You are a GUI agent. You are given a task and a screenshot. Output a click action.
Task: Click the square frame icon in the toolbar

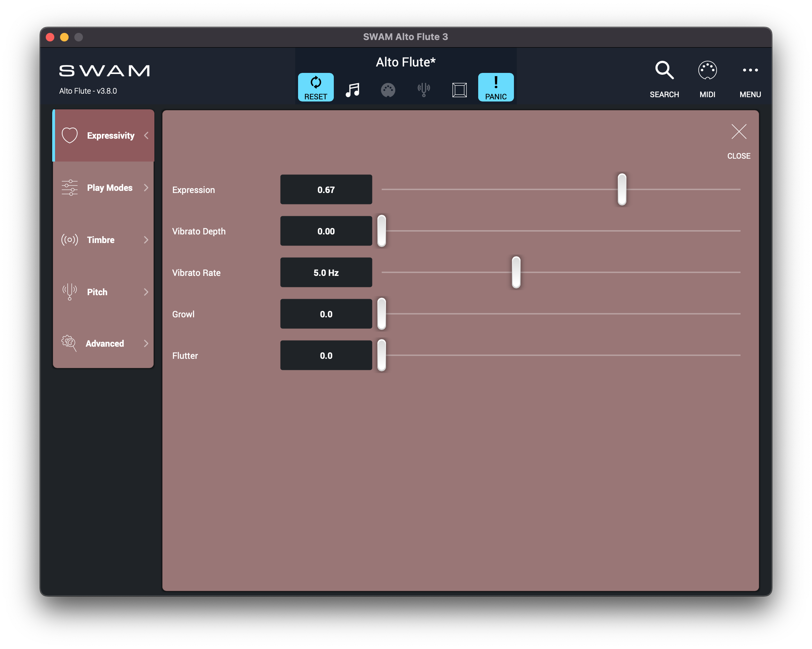459,90
